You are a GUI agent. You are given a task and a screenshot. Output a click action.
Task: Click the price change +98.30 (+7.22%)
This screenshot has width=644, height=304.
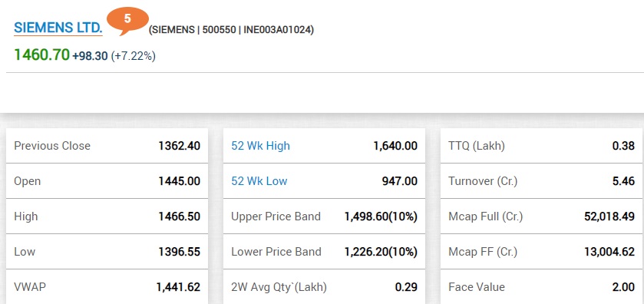point(114,56)
